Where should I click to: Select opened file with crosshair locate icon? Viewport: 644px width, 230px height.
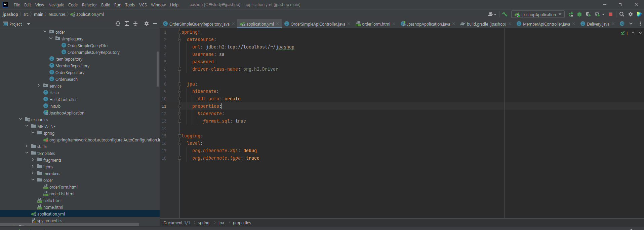[x=118, y=24]
